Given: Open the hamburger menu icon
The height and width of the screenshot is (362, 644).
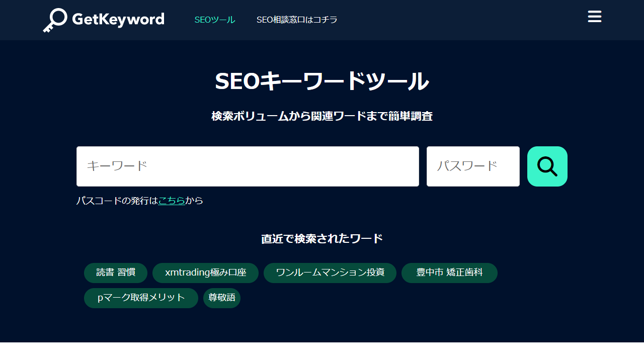Looking at the screenshot, I should 595,17.
